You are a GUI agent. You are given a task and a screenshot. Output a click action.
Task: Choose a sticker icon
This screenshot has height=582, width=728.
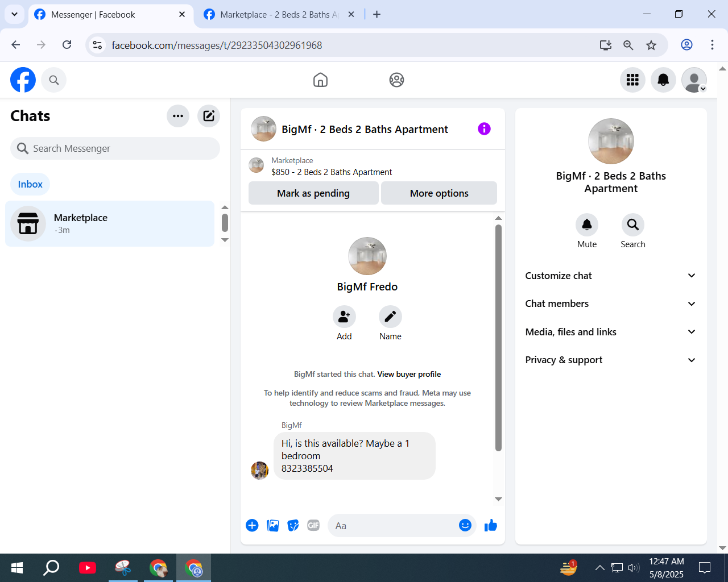point(293,526)
